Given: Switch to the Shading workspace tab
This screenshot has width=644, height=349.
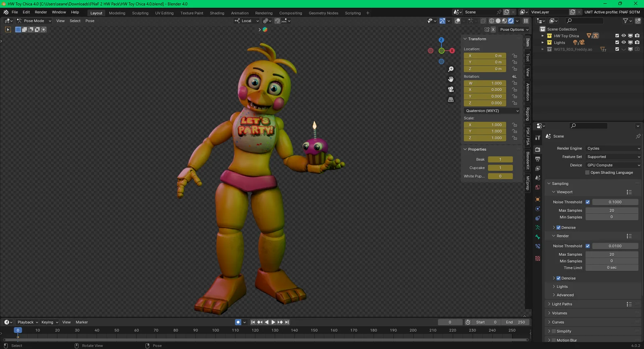Looking at the screenshot, I should coord(217,13).
